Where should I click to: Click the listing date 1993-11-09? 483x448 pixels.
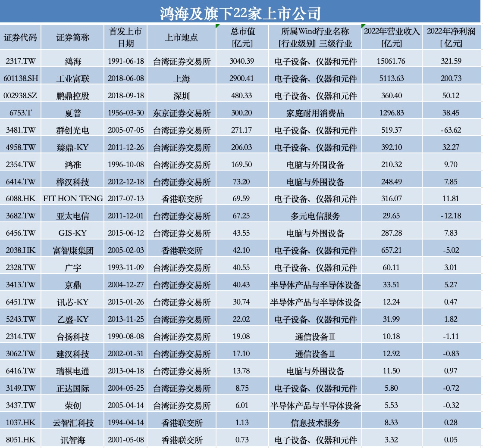coord(125,268)
